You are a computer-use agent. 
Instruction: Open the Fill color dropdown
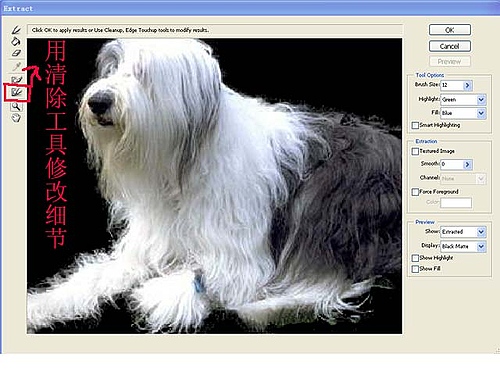click(481, 113)
